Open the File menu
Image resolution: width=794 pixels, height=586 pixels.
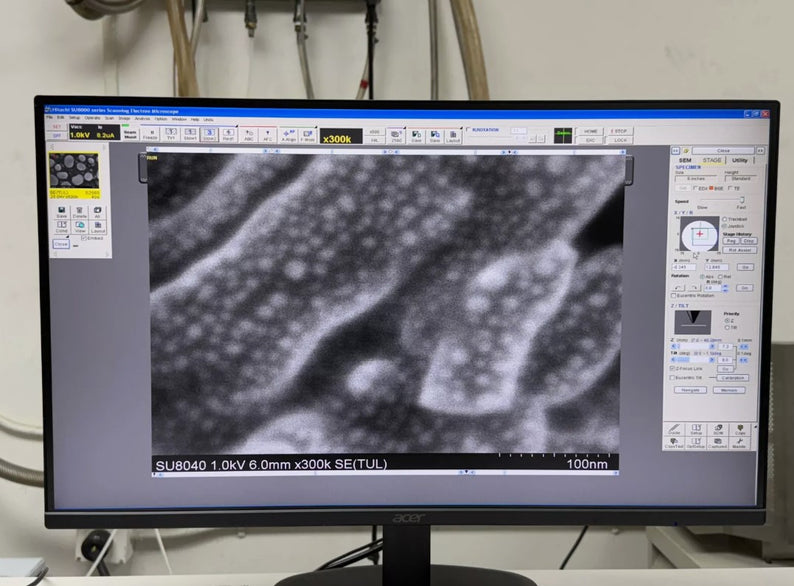(x=50, y=118)
